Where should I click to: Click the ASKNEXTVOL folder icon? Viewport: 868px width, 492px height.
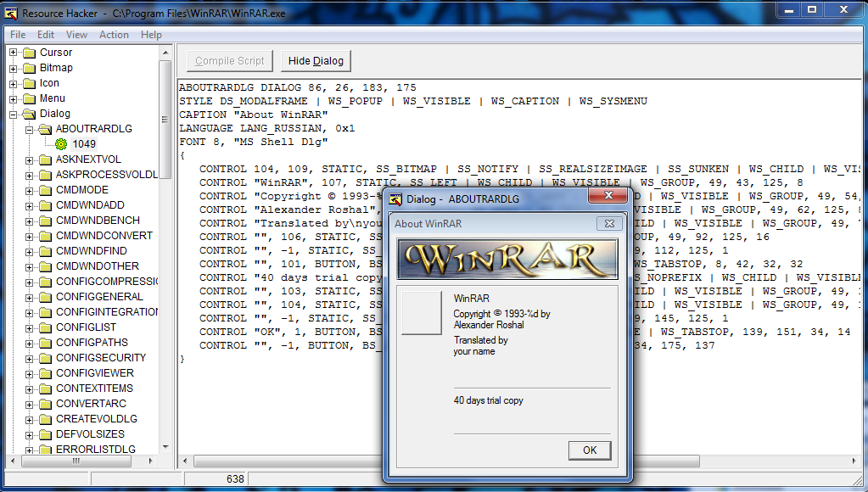(x=45, y=159)
